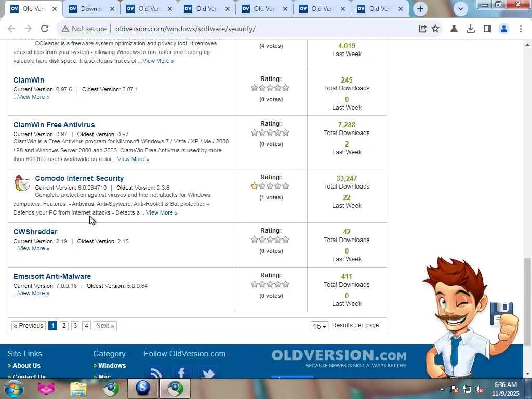
Task: Open the Twitter icon in footer
Action: click(208, 372)
